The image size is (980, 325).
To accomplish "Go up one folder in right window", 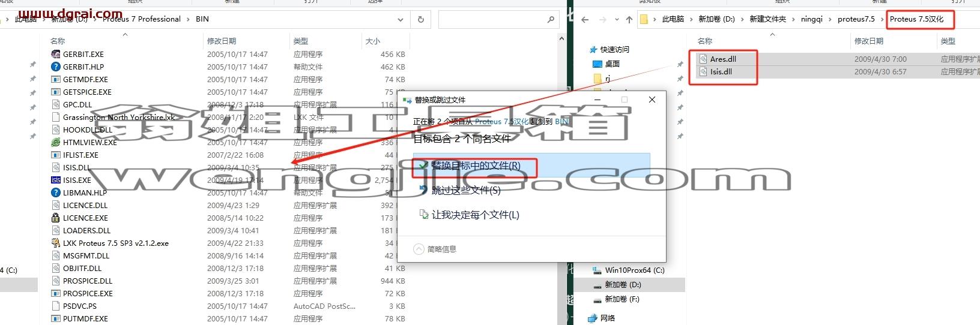I will (x=629, y=19).
